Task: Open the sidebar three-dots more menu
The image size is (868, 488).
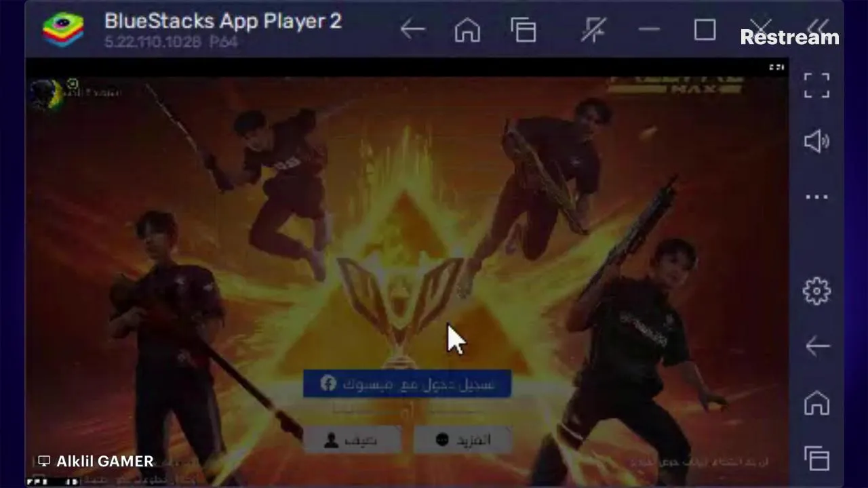Action: coord(816,197)
